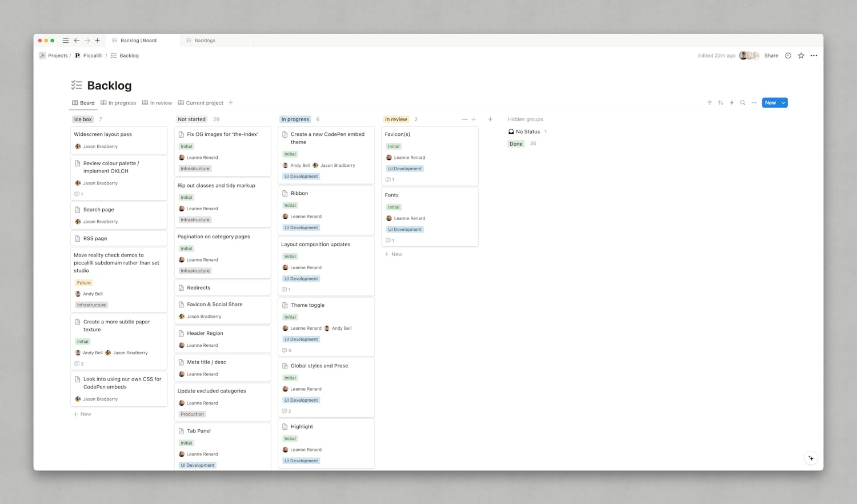Open the Theme toggle card
Viewport: 857px width, 504px height.
coord(307,305)
